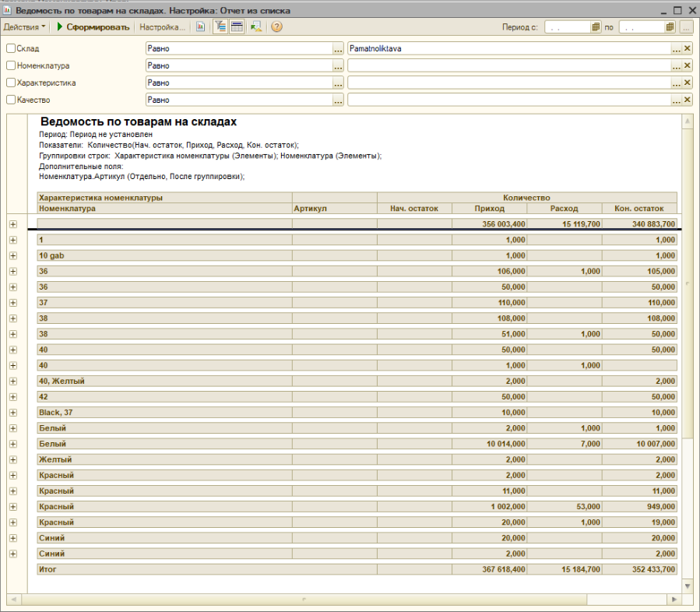Viewport: 700px width, 612px height.
Task: Expand the '40, Желтый' row
Action: (x=13, y=382)
